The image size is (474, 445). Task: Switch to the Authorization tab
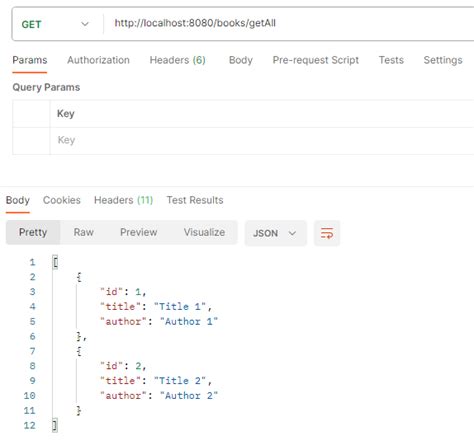[98, 60]
